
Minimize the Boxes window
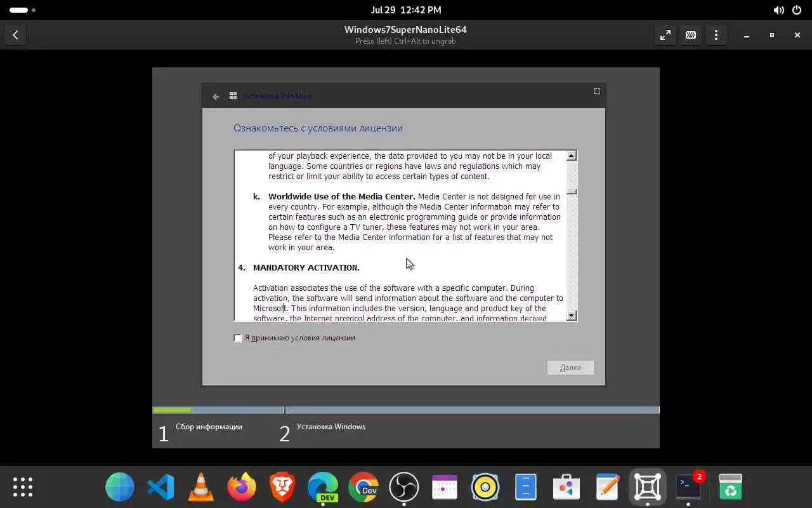[x=747, y=35]
